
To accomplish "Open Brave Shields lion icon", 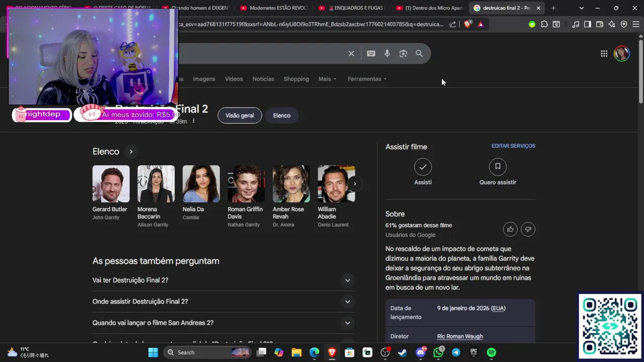I will click(x=467, y=24).
